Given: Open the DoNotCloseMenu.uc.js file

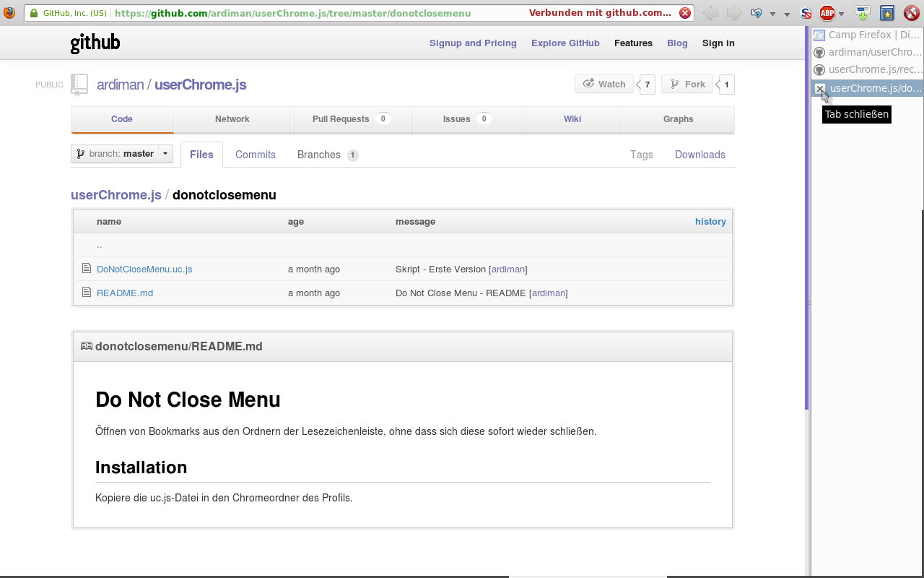Looking at the screenshot, I should [x=144, y=269].
